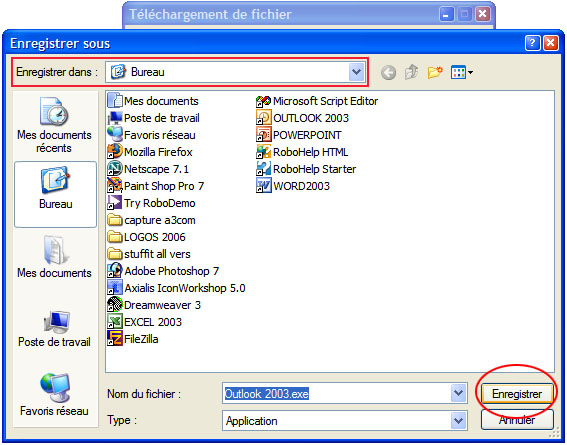Open Poste de travail sidebar shortcut
Screen dimensions: 567x445
[x=55, y=329]
